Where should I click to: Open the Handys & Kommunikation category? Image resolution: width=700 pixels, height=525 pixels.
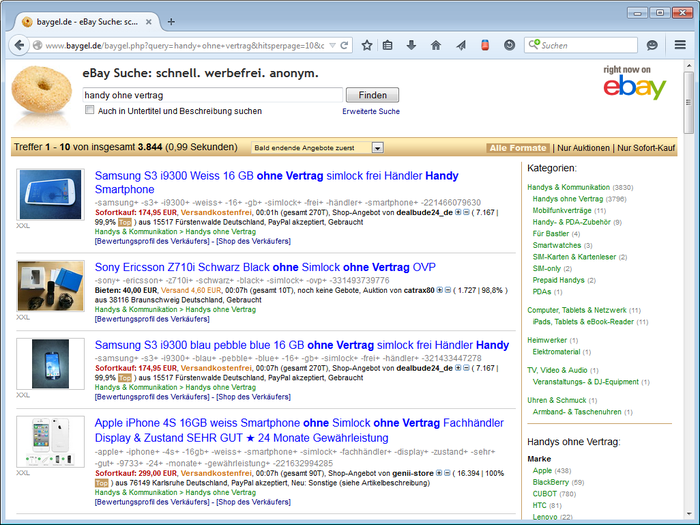click(568, 187)
